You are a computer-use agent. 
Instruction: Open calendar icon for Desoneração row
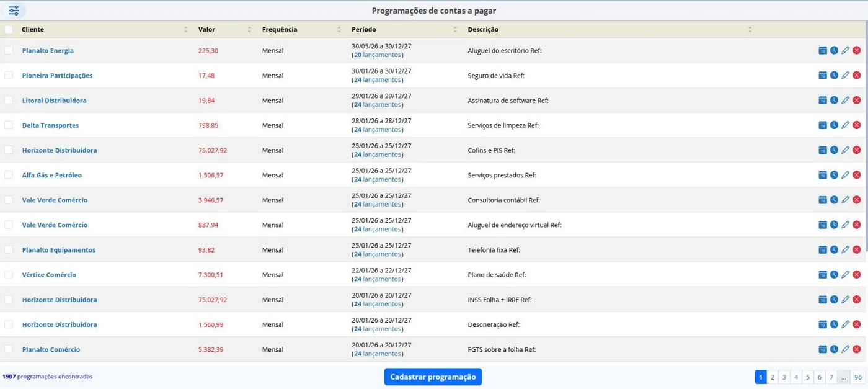pyautogui.click(x=823, y=324)
